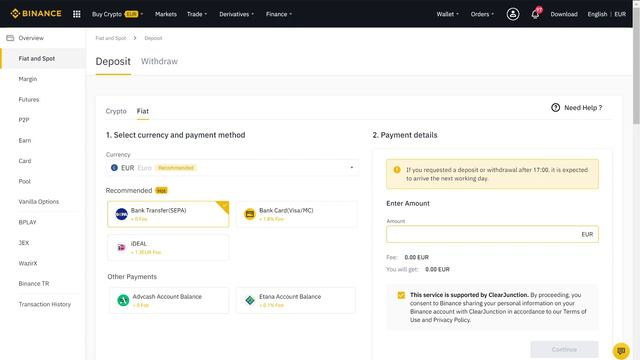Open the Orders dropdown menu
The width and height of the screenshot is (640, 360).
[x=482, y=14]
